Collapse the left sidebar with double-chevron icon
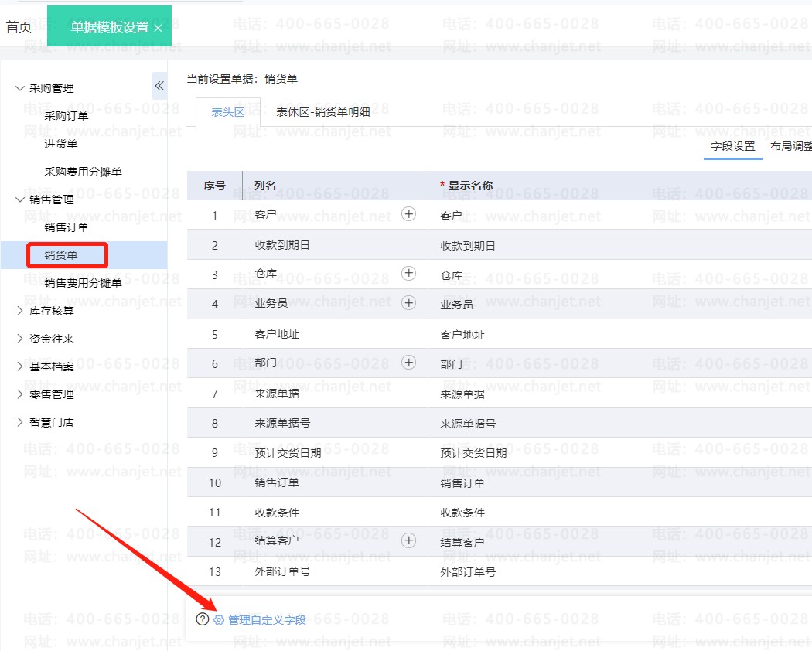Screen dimensions: 812x651 (159, 86)
